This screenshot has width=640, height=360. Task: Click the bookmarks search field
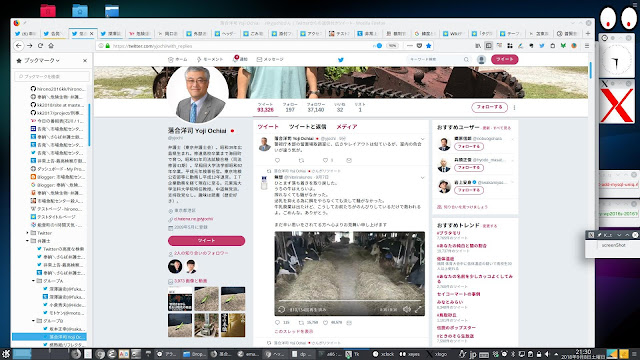[52, 76]
